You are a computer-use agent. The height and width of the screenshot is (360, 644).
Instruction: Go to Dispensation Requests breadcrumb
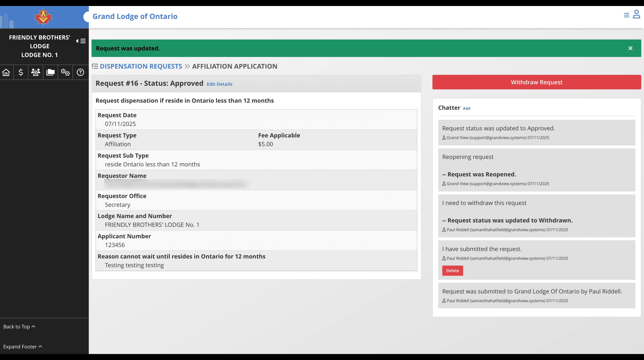(141, 66)
